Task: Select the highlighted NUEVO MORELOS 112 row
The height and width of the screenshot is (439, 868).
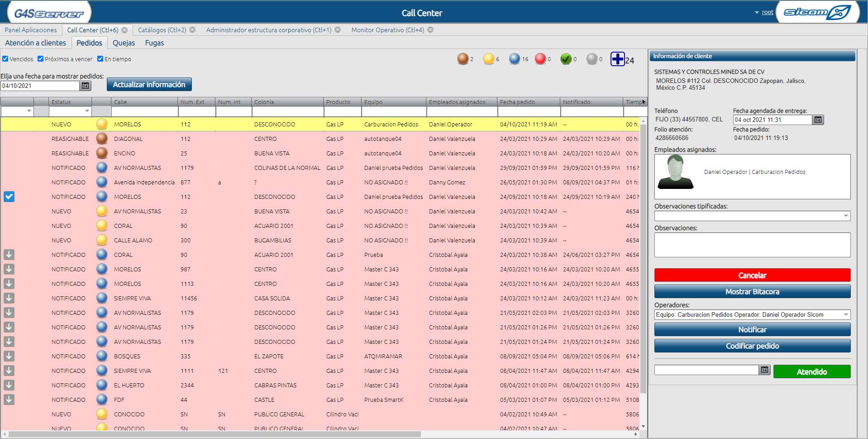Action: click(x=320, y=124)
